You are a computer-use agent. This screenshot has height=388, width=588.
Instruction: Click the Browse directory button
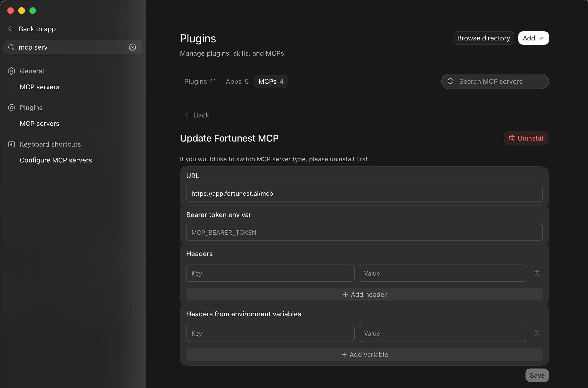483,38
